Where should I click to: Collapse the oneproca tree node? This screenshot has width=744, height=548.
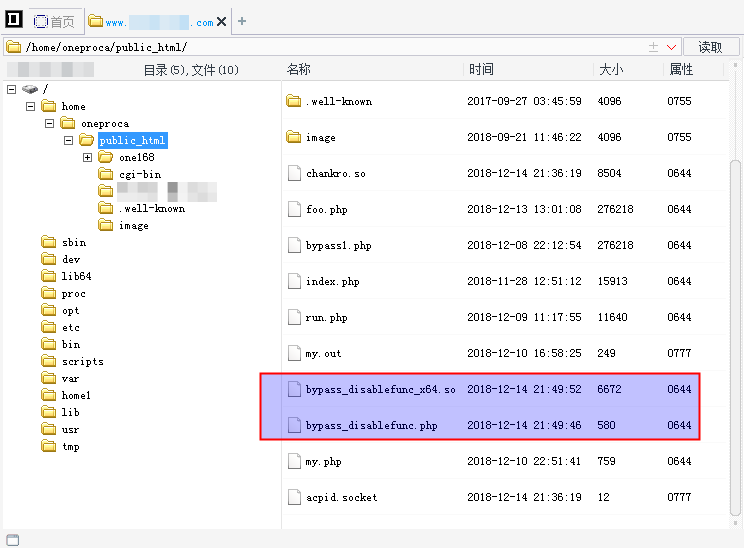(49, 123)
